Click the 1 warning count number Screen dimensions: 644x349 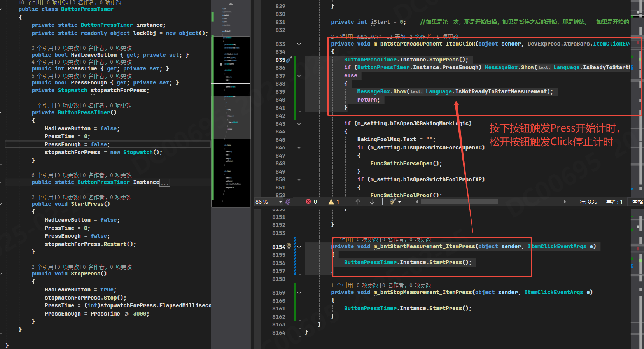(338, 202)
